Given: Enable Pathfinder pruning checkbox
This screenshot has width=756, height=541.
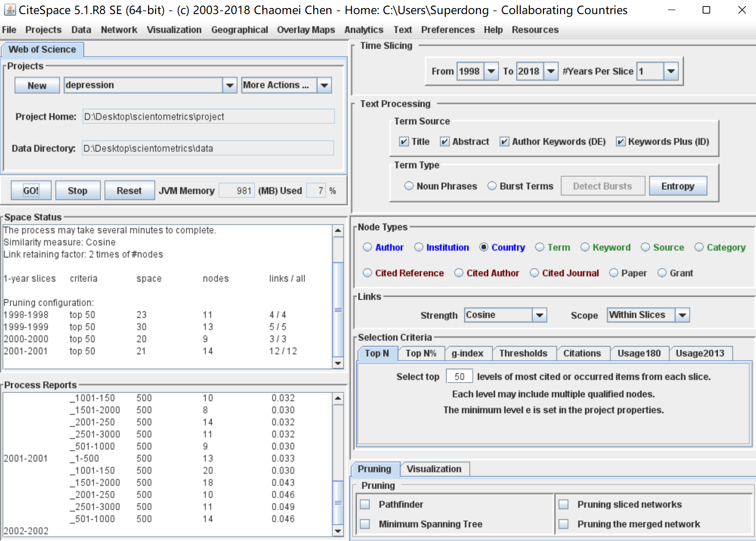Looking at the screenshot, I should (365, 504).
